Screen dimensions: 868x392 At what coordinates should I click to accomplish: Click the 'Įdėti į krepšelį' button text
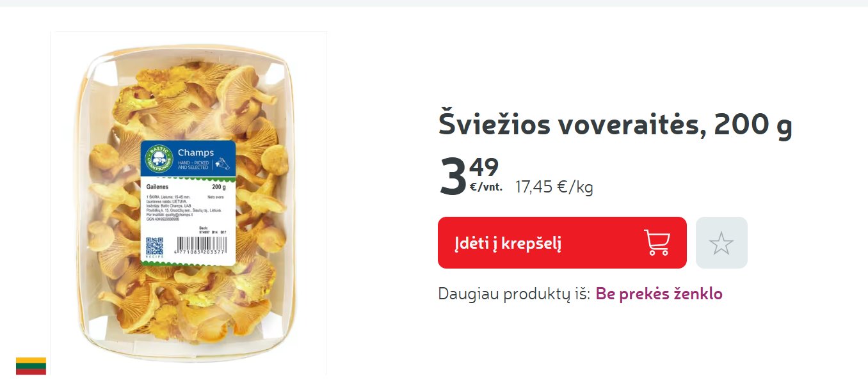[x=508, y=243]
